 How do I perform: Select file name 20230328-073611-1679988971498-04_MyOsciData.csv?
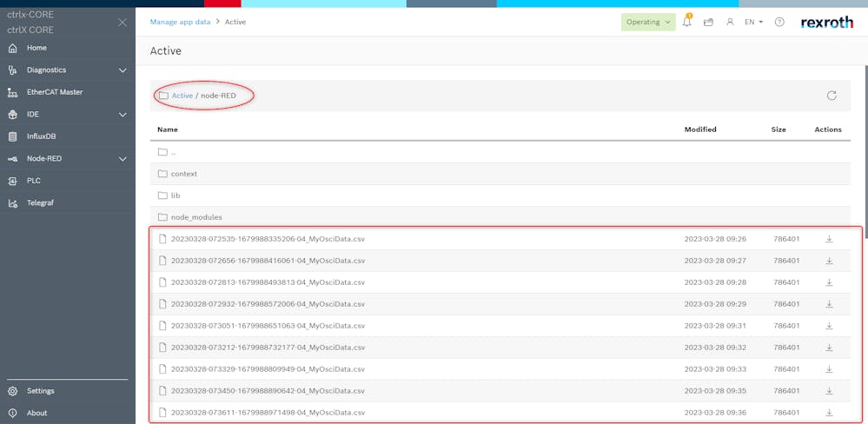[x=268, y=413]
